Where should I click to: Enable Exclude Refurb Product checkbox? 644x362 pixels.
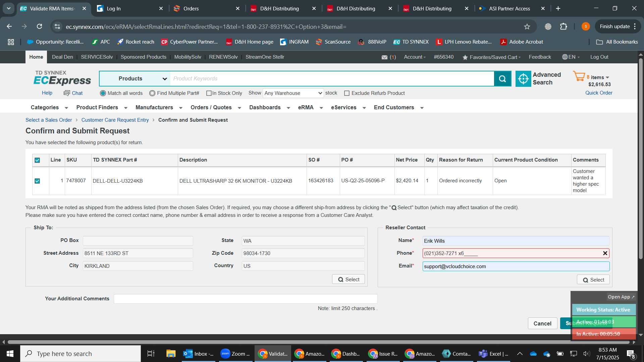[347, 93]
